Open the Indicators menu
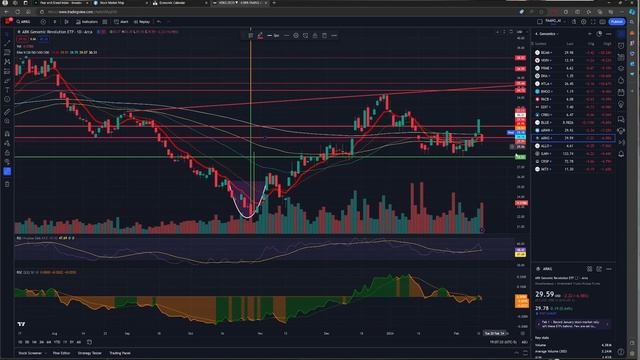The image size is (640, 360). (87, 22)
